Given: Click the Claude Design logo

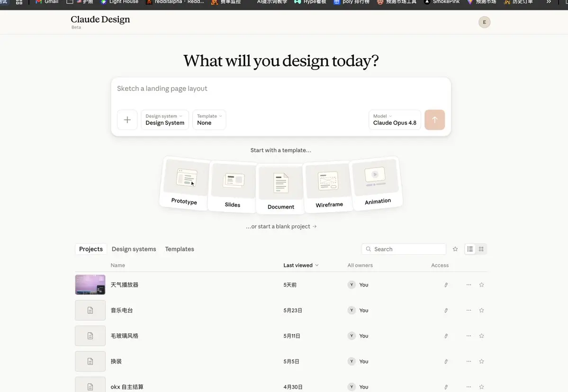Looking at the screenshot, I should point(100,19).
